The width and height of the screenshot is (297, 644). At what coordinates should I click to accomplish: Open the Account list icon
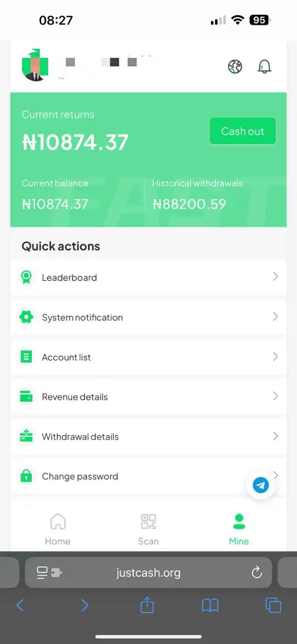[26, 356]
